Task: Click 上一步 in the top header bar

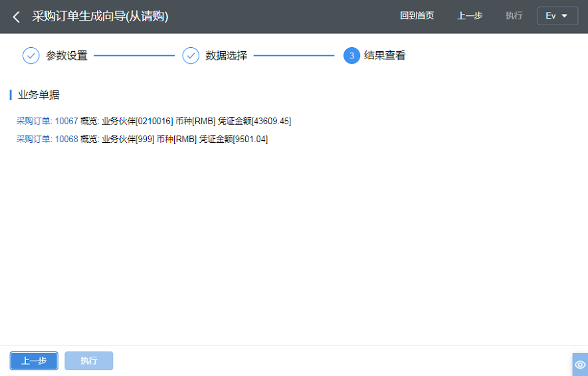Action: tap(470, 16)
